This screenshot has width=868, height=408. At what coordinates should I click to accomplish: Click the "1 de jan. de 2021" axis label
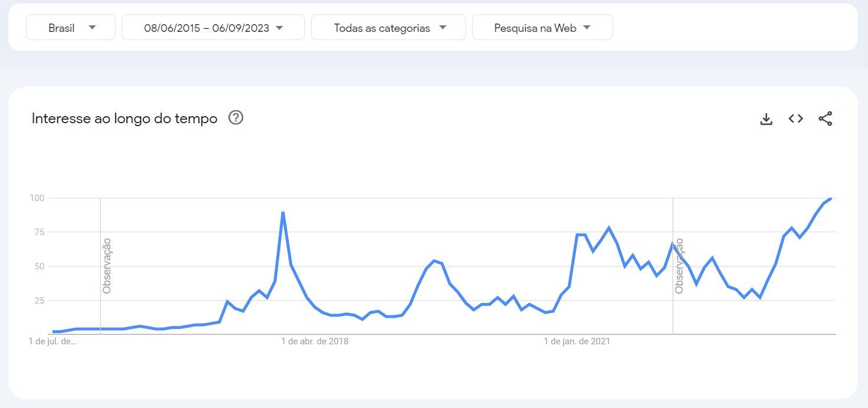tap(577, 341)
